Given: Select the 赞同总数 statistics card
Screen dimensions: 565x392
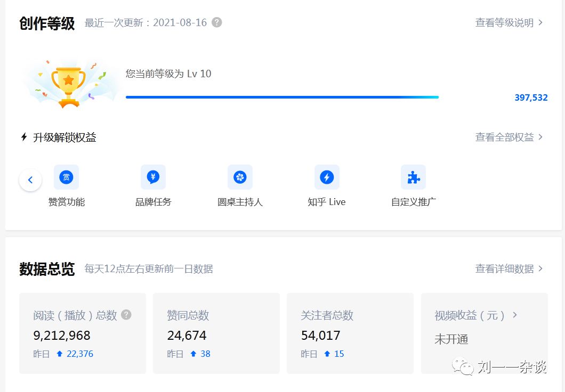Looking at the screenshot, I should pos(216,333).
